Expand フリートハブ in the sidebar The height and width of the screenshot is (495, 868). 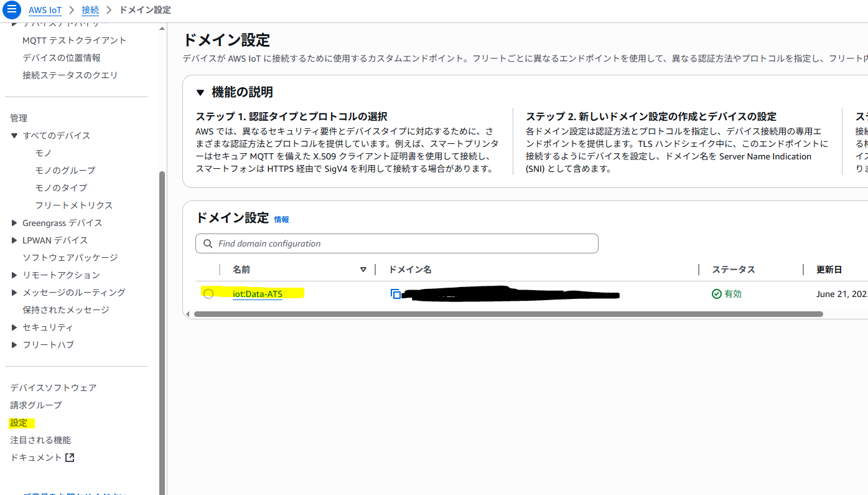(14, 345)
